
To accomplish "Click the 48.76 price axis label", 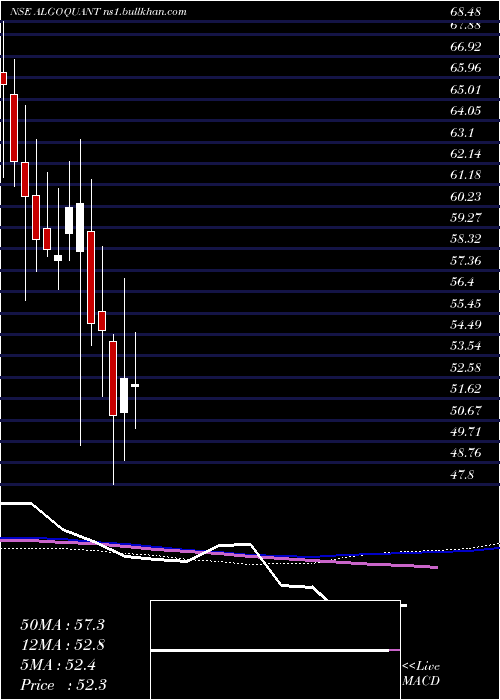I will (466, 453).
